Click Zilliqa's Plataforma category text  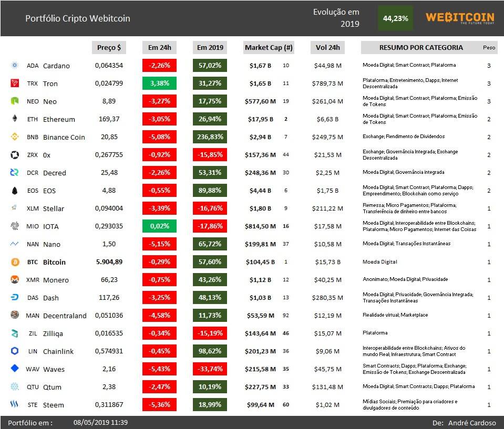tap(375, 333)
